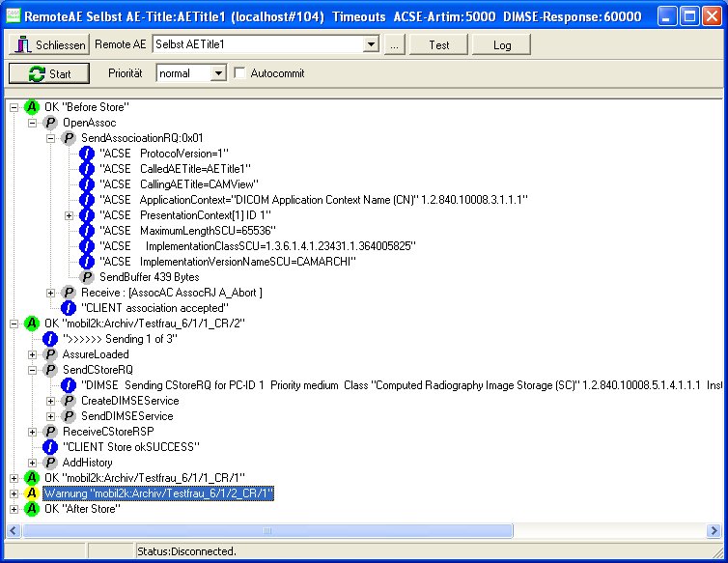The height and width of the screenshot is (563, 728).
Task: Click green A icon of "Before Store"
Action: 32,107
